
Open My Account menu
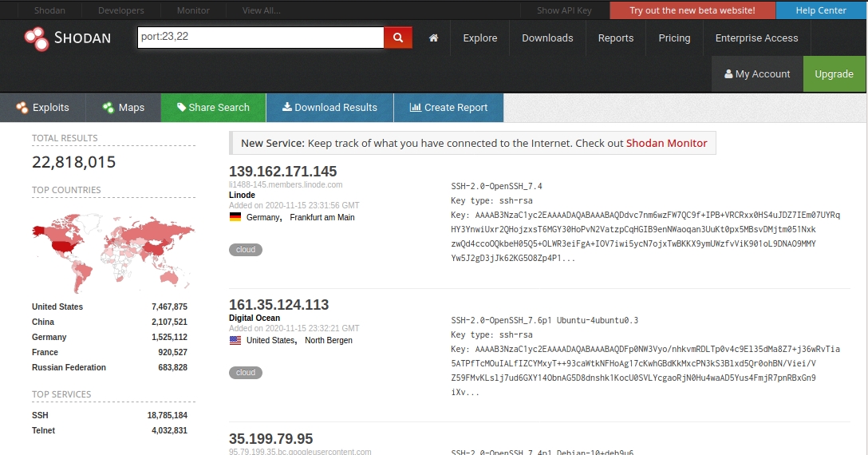[x=757, y=74]
